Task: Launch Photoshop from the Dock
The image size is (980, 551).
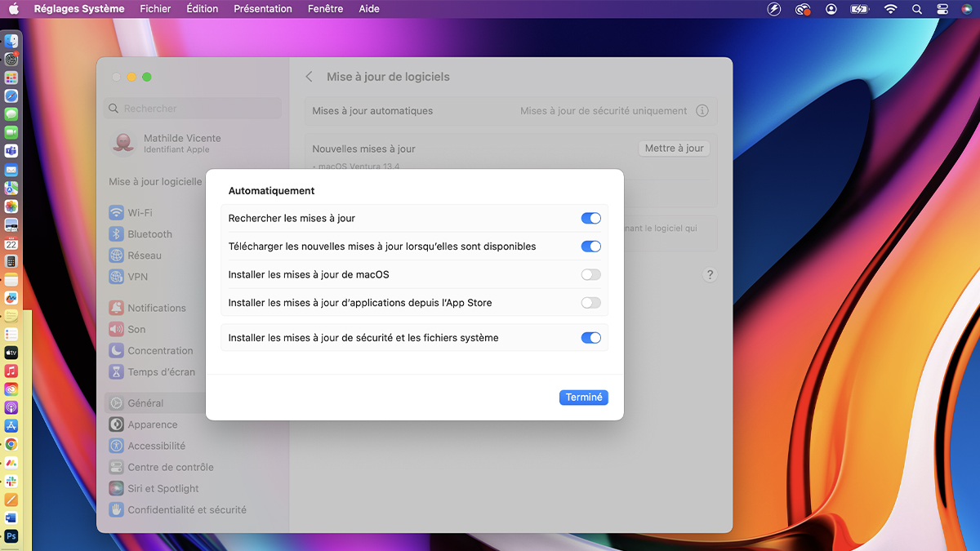Action: click(x=11, y=536)
